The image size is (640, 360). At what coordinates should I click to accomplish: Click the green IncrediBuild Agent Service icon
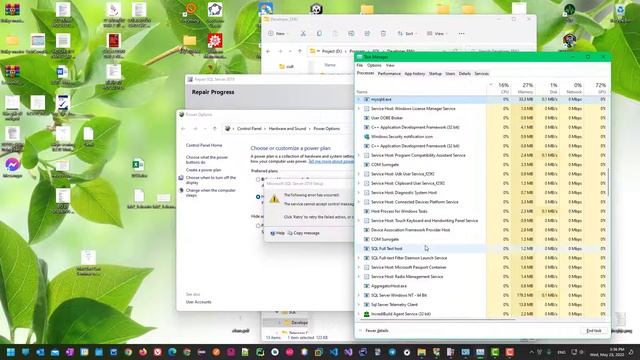367,314
